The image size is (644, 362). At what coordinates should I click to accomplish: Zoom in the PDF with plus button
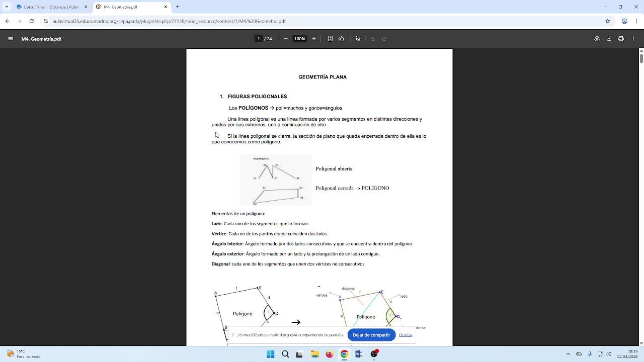(x=314, y=39)
